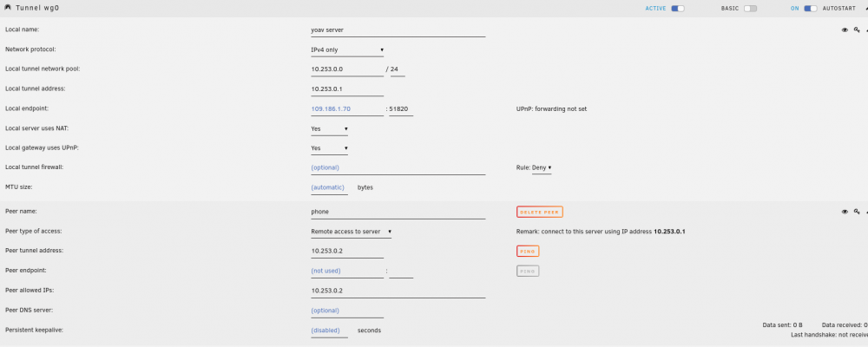Show peer keys via eye icon in Peer name row
The image size is (868, 347).
[845, 212]
